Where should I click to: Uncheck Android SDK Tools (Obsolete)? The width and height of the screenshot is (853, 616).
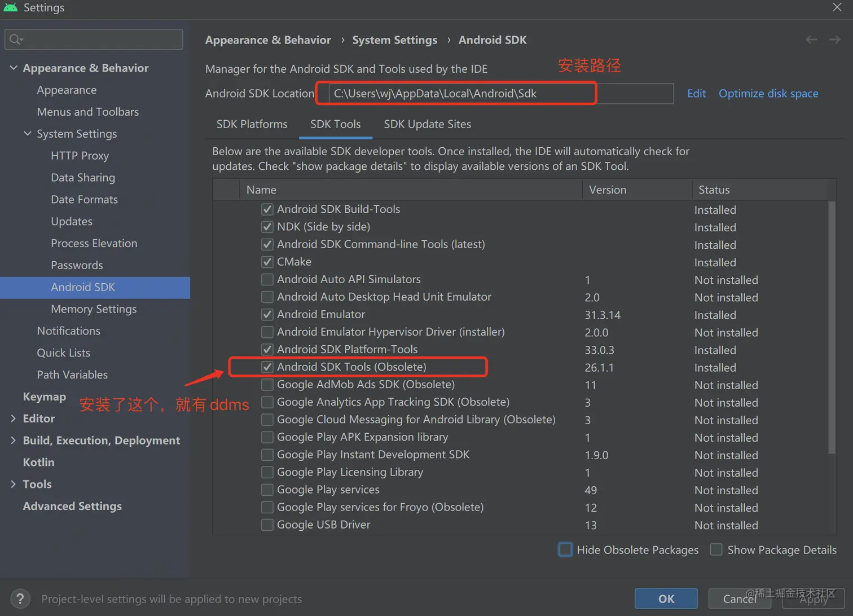[x=267, y=367]
